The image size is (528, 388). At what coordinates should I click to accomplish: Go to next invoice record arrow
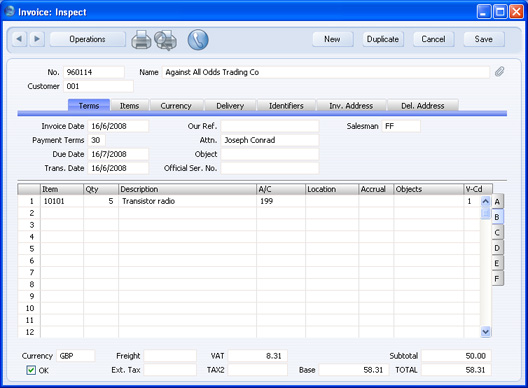click(x=37, y=39)
